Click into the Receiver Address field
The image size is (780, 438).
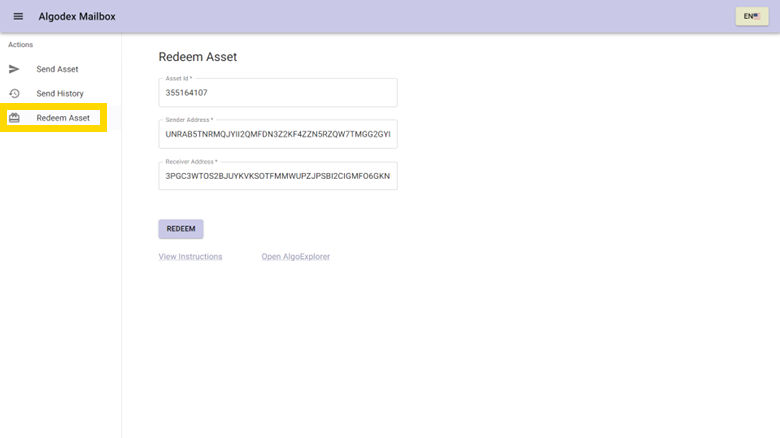coord(277,177)
